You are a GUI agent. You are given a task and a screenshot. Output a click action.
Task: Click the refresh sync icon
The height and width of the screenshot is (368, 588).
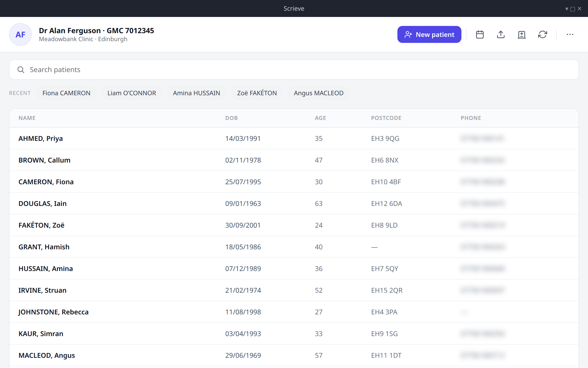[x=542, y=34]
